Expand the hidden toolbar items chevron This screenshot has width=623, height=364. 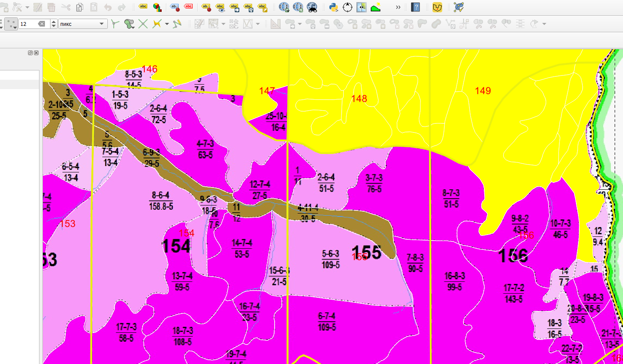(x=398, y=7)
